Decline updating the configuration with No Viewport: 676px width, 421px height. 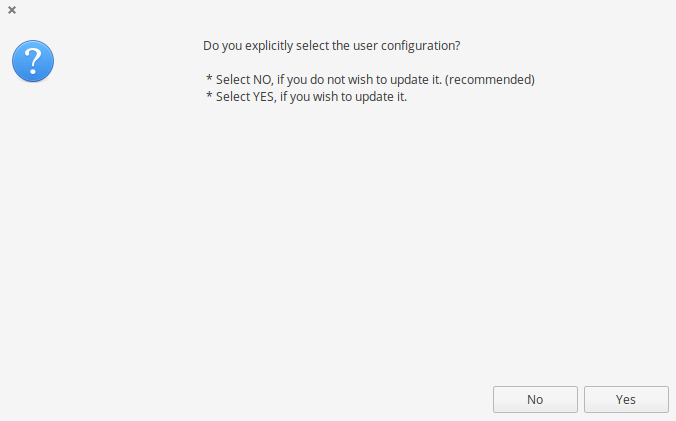coord(535,399)
